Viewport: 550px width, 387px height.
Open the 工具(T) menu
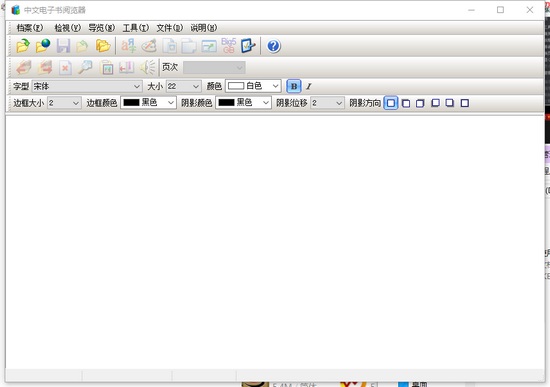point(135,28)
